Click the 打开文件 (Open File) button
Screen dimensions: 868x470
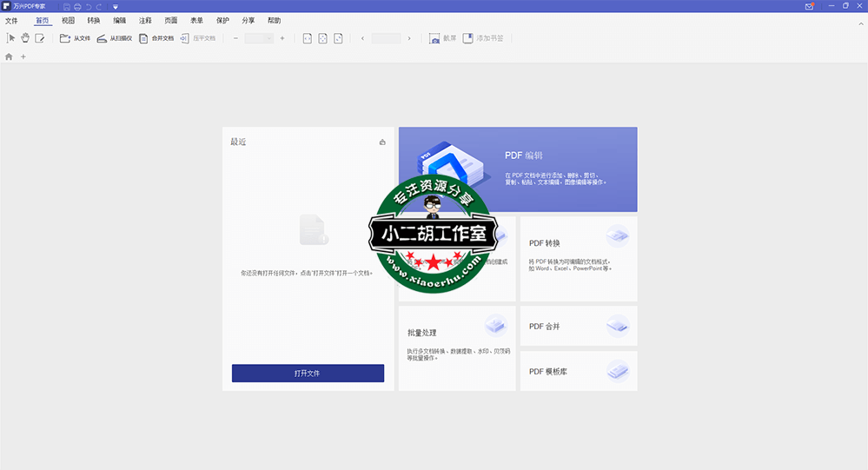(x=308, y=373)
